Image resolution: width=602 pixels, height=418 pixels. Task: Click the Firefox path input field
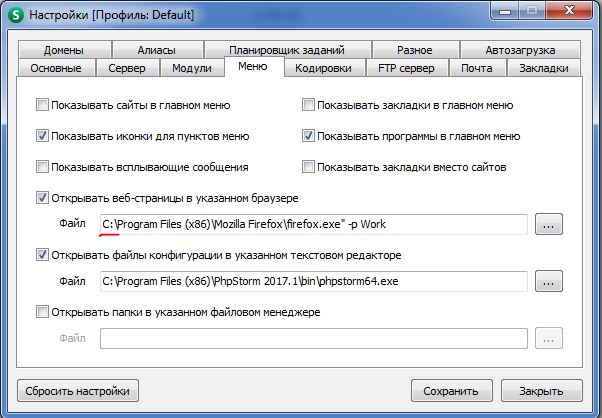[312, 225]
